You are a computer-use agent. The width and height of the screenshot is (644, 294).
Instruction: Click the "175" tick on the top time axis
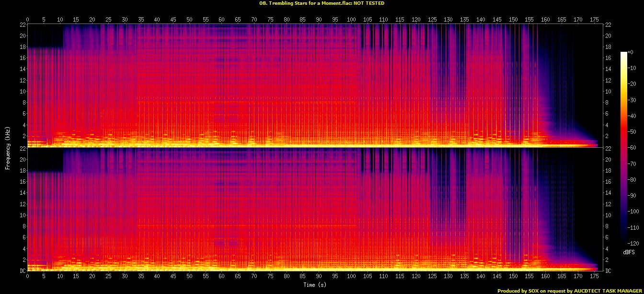click(594, 19)
